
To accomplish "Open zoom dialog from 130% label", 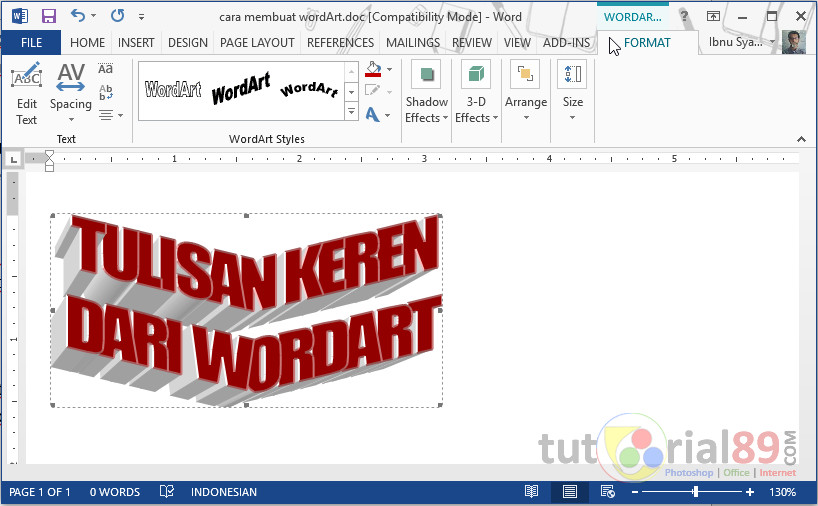I will [782, 492].
